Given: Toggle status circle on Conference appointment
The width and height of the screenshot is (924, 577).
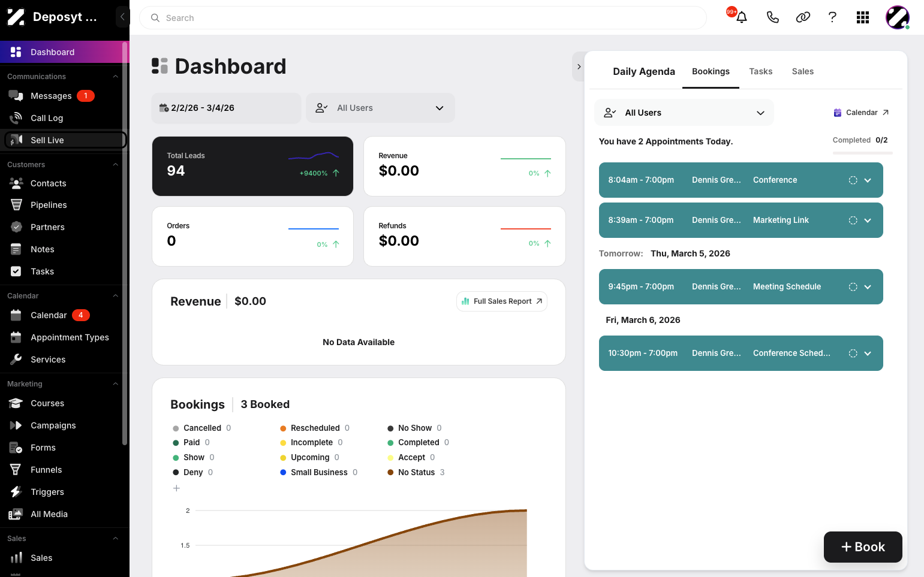Looking at the screenshot, I should (853, 180).
